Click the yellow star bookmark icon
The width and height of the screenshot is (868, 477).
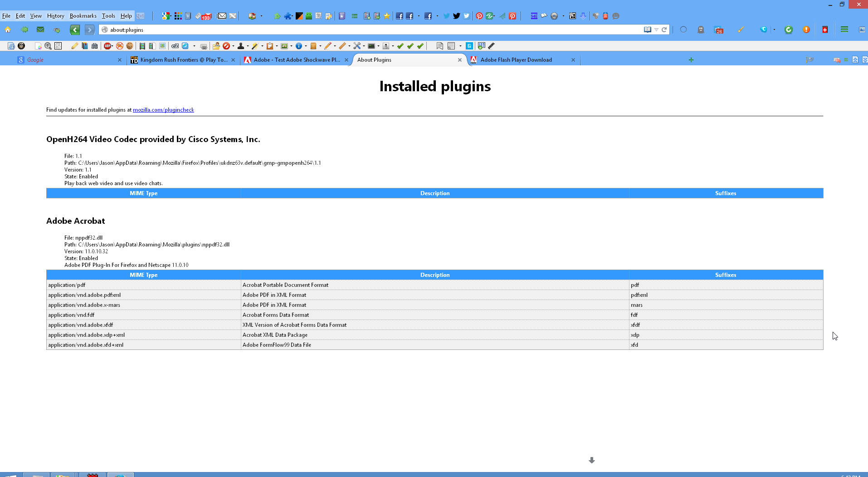coord(387,16)
